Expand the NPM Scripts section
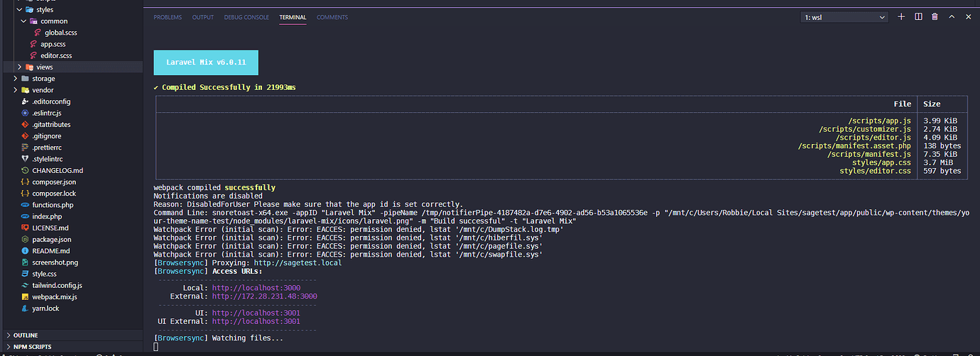 (x=32, y=347)
